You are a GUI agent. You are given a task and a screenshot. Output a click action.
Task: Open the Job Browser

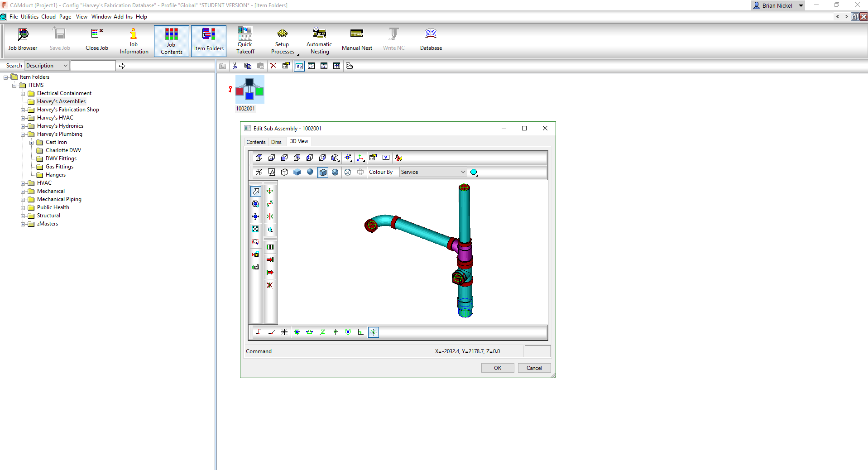tap(23, 40)
